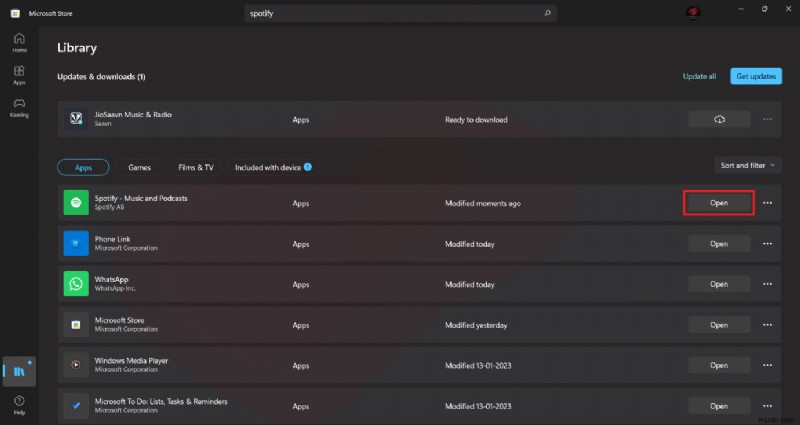Screen dimensions: 800x425
Task: Open more options for WhatsApp
Action: tap(767, 284)
